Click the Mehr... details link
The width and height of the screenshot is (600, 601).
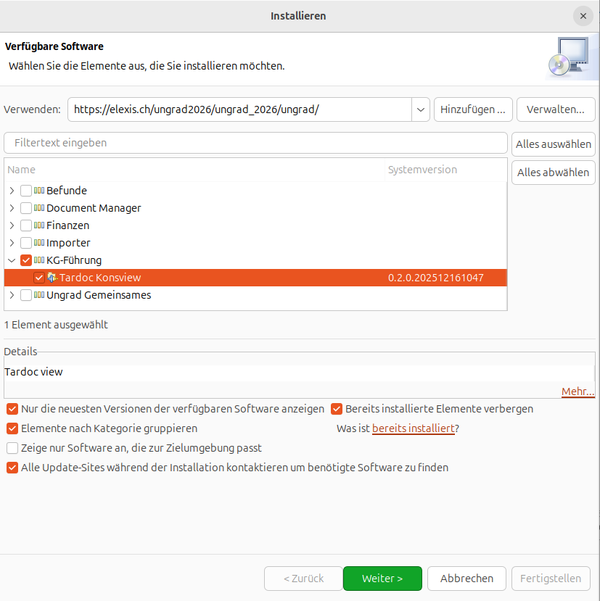coord(577,391)
